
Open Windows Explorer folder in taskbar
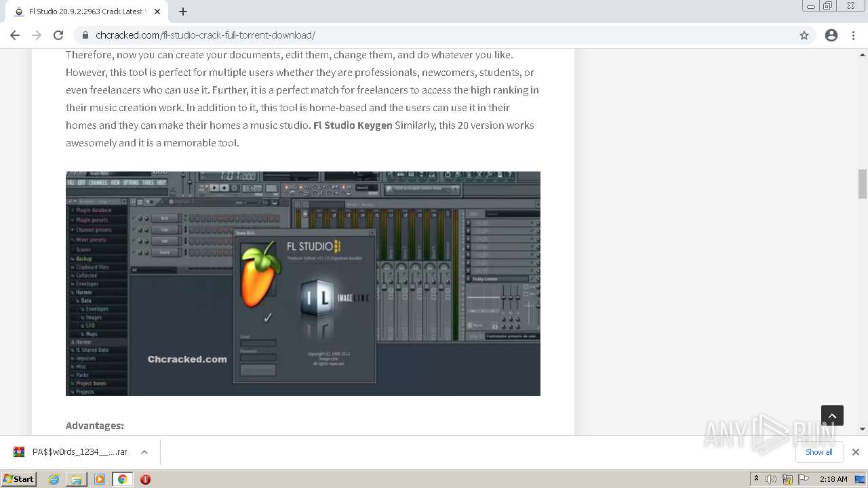[x=77, y=479]
